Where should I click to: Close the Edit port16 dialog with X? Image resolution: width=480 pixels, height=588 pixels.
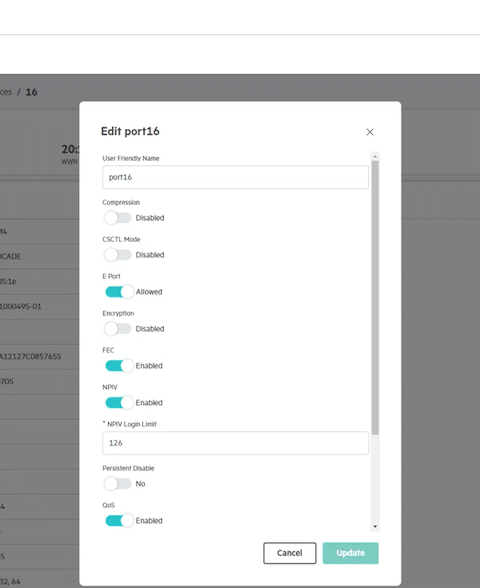coord(370,132)
